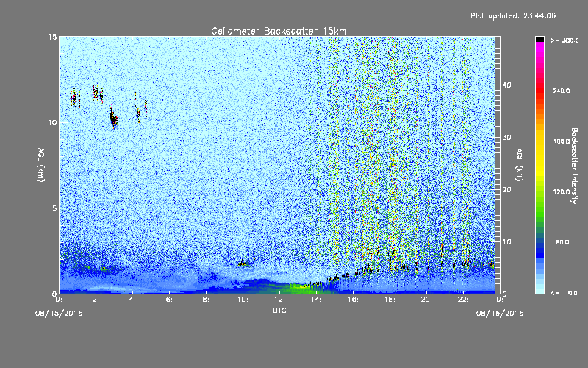
Task: Click the '18:' hour tick label
Action: point(390,300)
